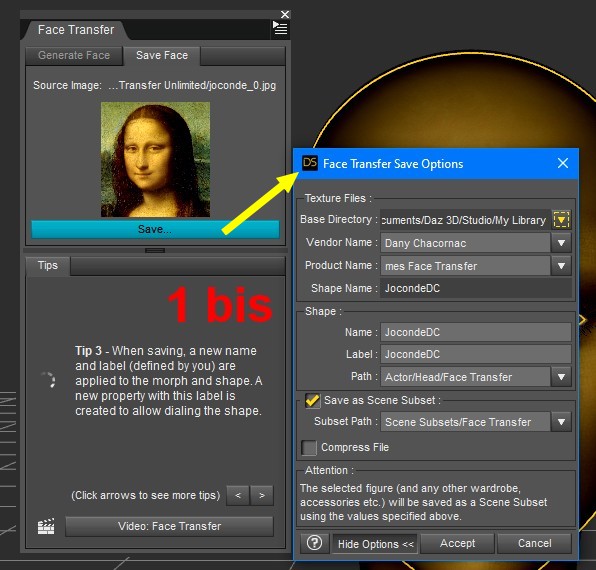Close the Face Transfer pane with X

285,14
